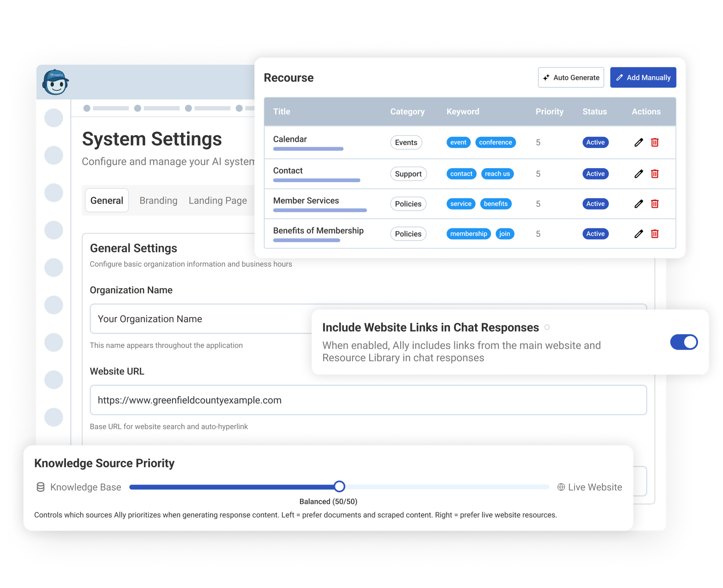The width and height of the screenshot is (723, 588).
Task: Click Active badge for Benefits of Membership
Action: (595, 234)
